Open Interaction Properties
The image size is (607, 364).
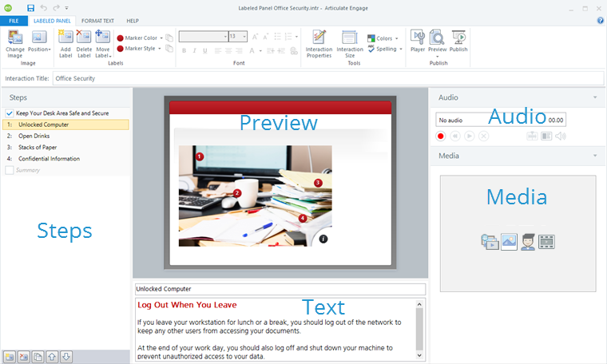tap(319, 38)
